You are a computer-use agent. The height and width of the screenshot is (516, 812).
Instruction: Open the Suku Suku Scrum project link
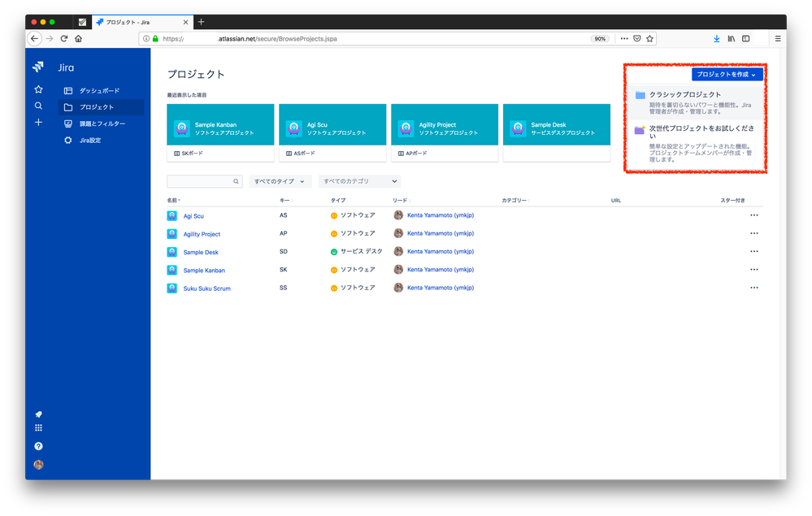206,288
